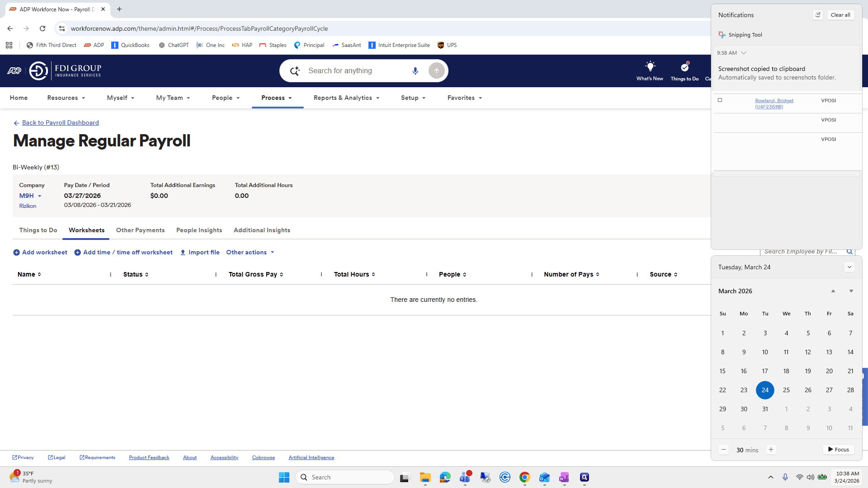
Task: Increase focus minutes with plus
Action: click(771, 450)
